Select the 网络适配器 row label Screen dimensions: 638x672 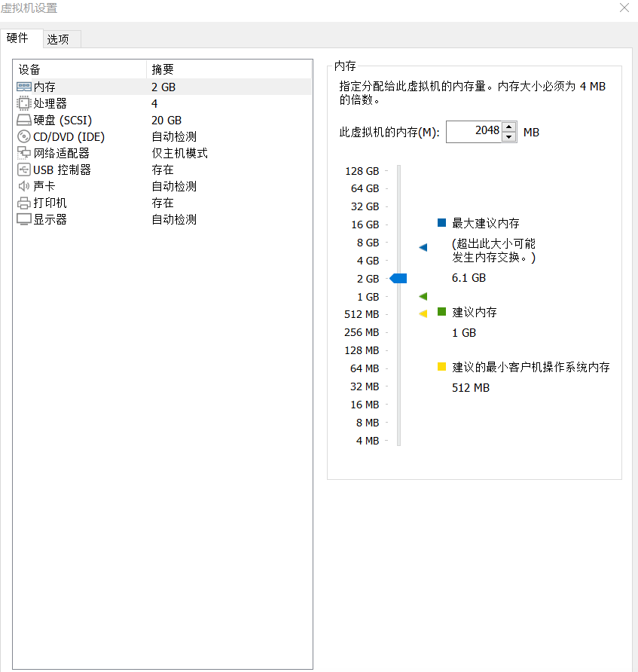point(61,153)
